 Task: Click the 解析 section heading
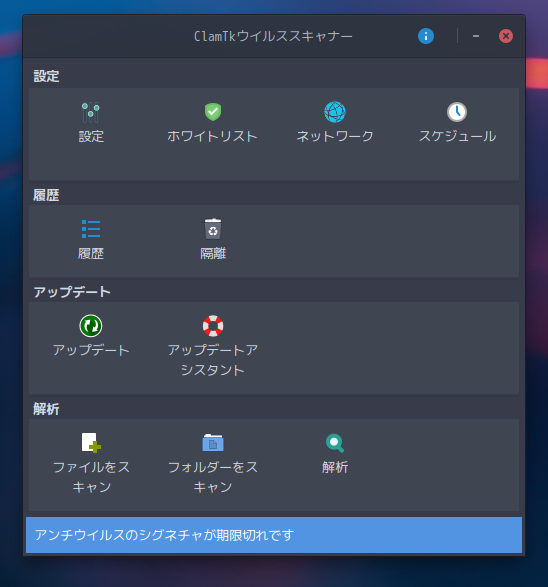pyautogui.click(x=46, y=409)
